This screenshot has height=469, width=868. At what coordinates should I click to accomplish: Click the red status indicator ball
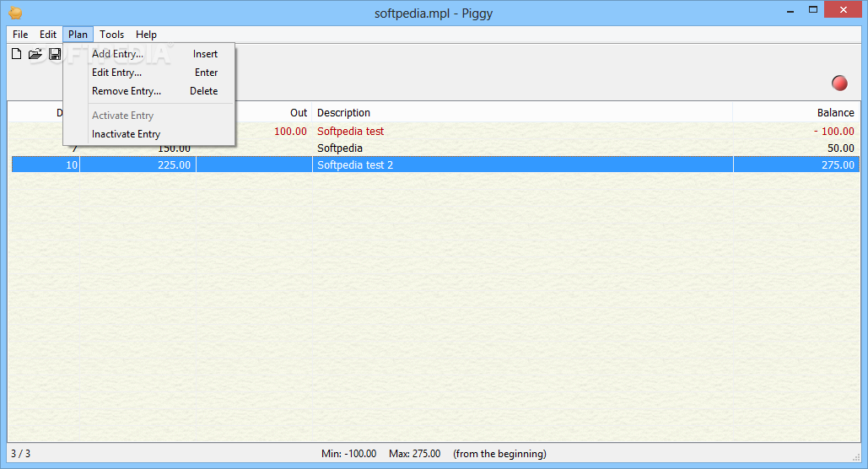click(839, 83)
